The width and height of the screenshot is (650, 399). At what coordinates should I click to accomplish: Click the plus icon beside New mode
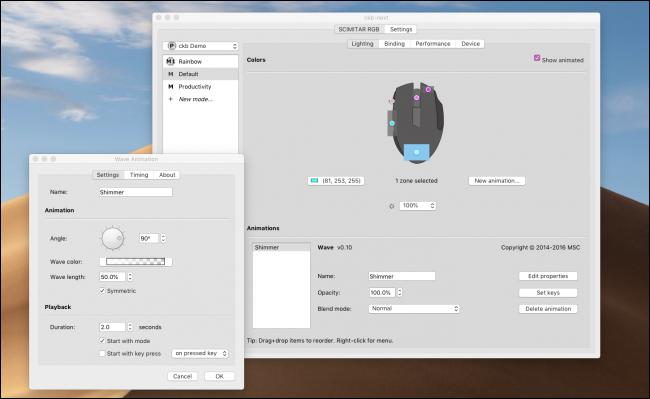coord(170,99)
